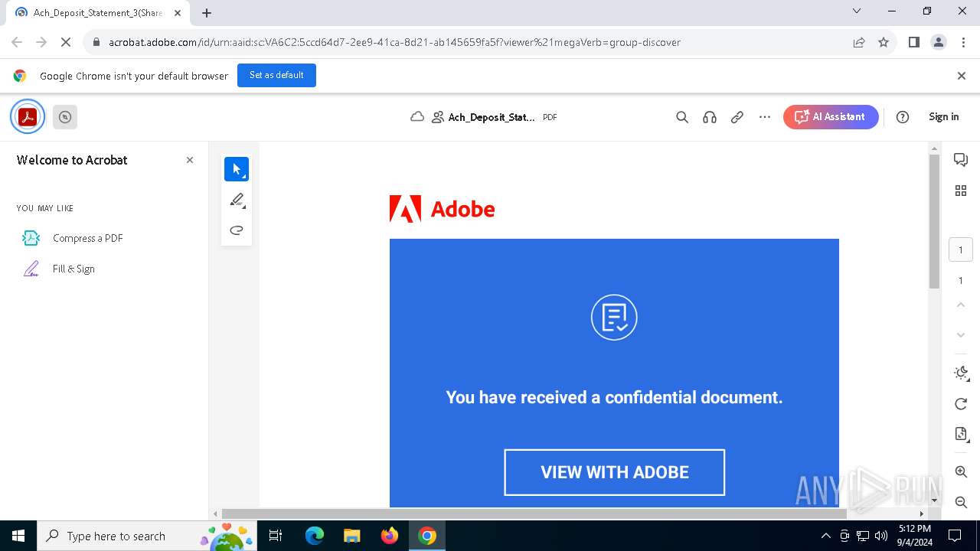Go to previous page up chevron
980x551 pixels.
[961, 305]
